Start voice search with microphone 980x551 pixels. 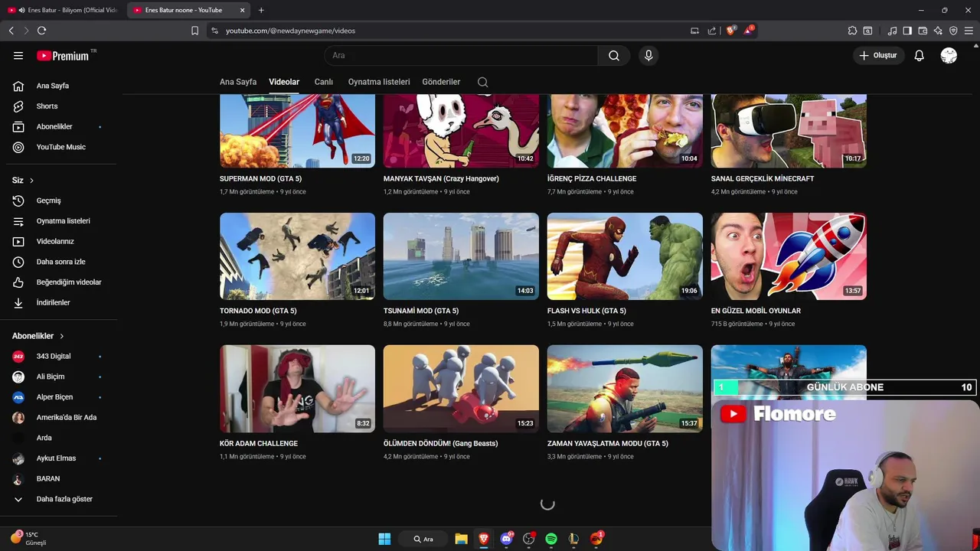click(x=648, y=56)
